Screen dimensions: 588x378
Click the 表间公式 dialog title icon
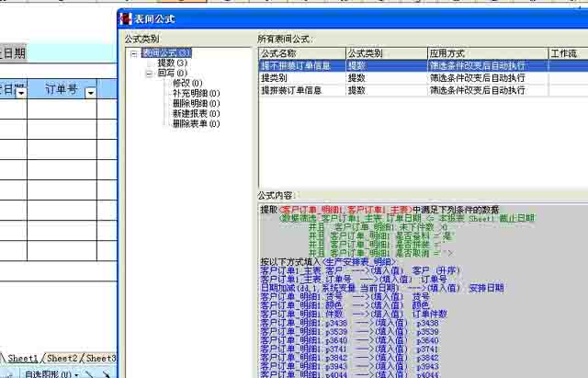click(127, 19)
